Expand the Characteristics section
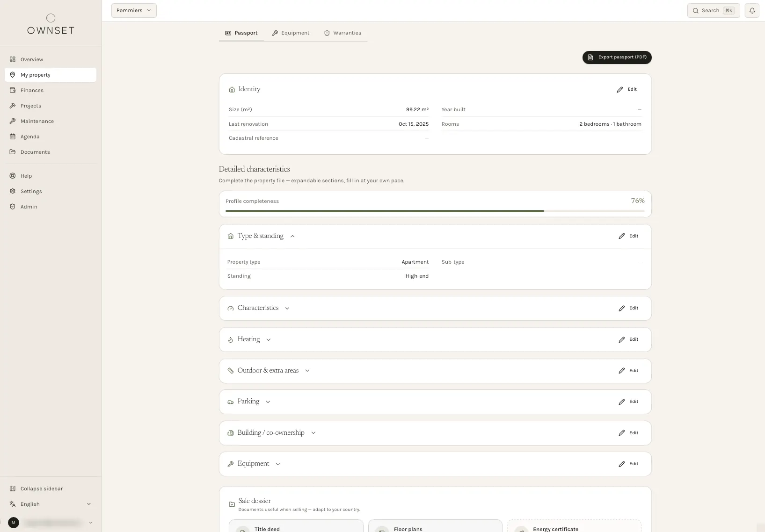 pos(287,308)
